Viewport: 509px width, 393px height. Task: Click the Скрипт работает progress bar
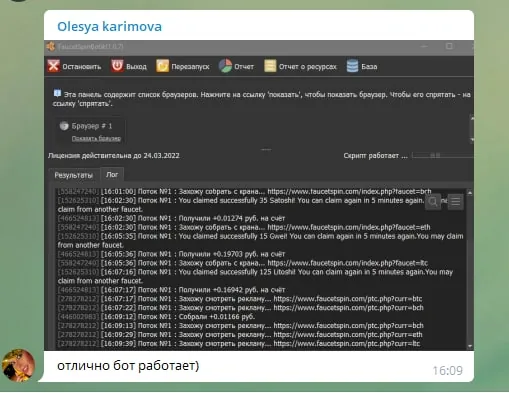click(442, 155)
